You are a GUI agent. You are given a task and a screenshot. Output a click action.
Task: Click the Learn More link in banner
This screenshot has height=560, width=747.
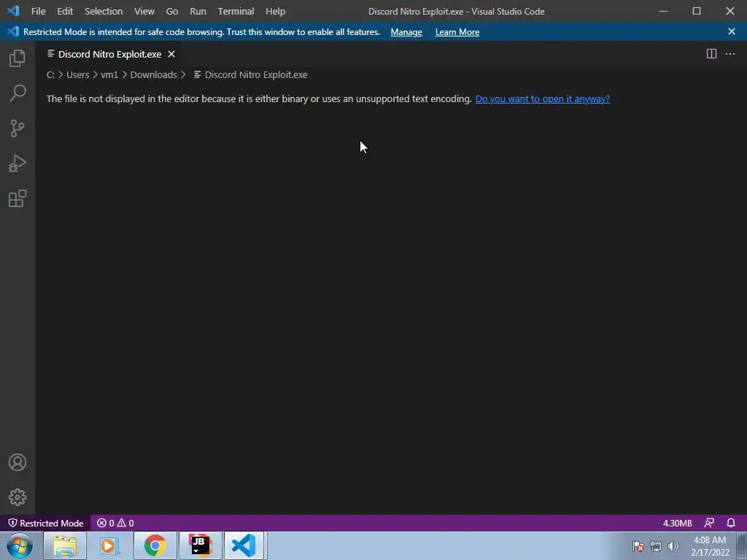pos(457,32)
